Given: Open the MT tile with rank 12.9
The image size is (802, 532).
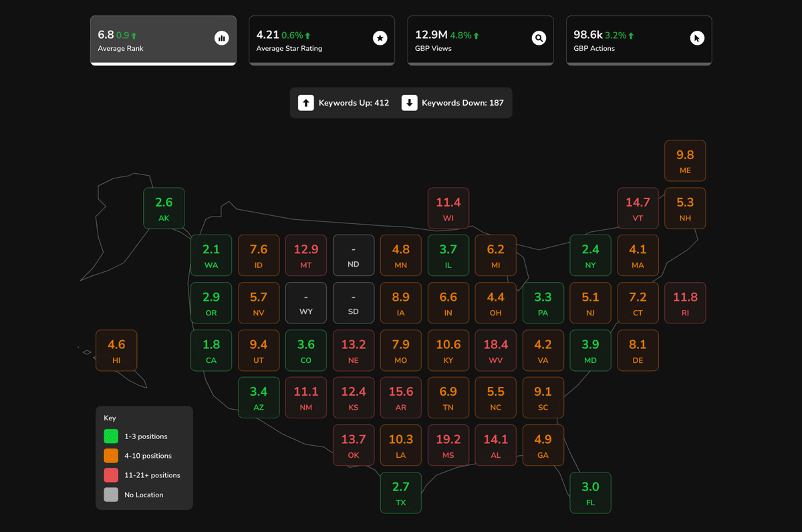Looking at the screenshot, I should (x=306, y=255).
